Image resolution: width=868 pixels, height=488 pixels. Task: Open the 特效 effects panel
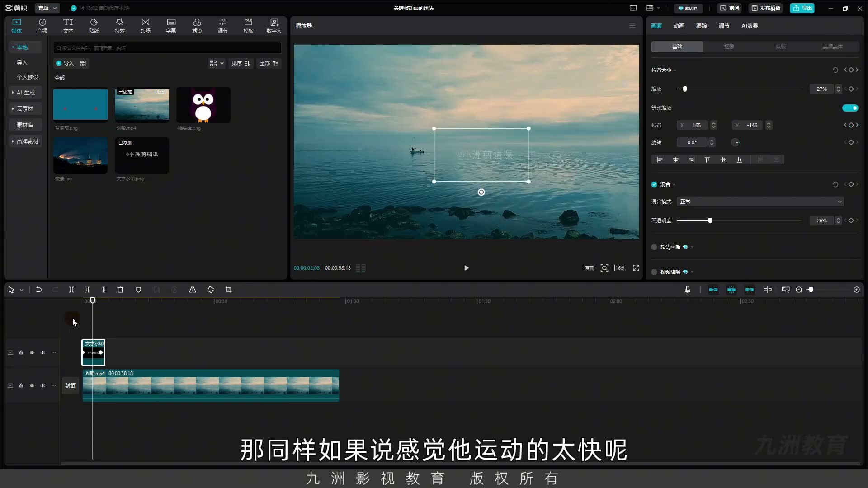tap(119, 26)
